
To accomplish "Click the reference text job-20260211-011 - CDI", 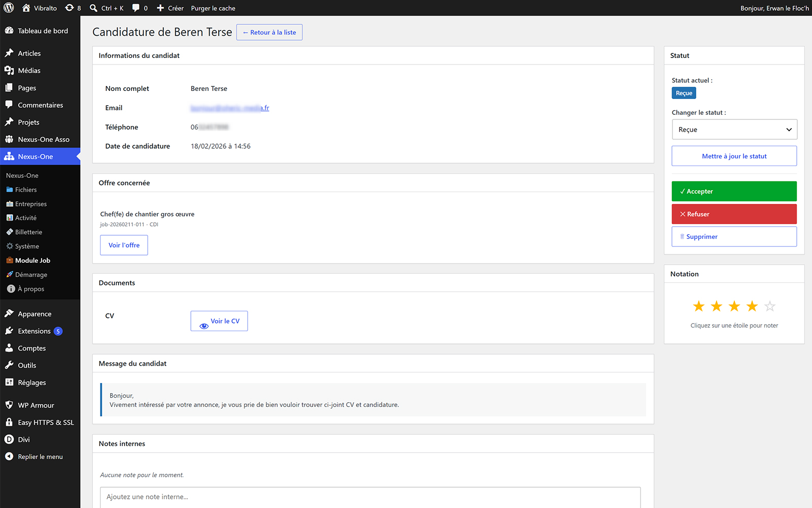I will tap(129, 225).
